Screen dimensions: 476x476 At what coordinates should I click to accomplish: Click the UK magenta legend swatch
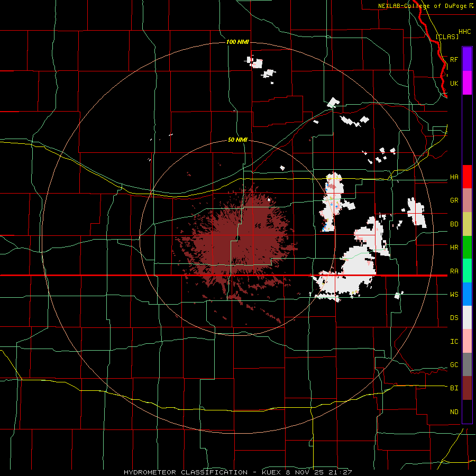click(x=467, y=83)
